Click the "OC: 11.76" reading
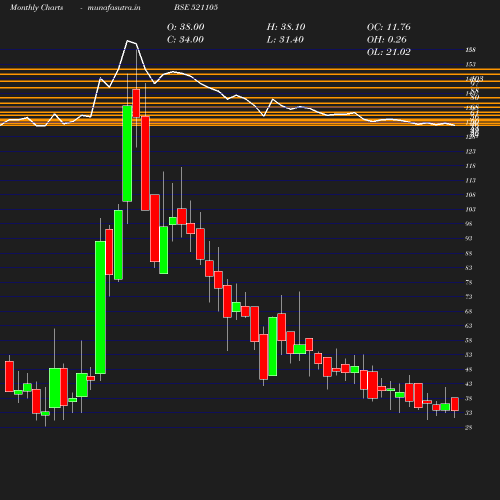 (389, 27)
